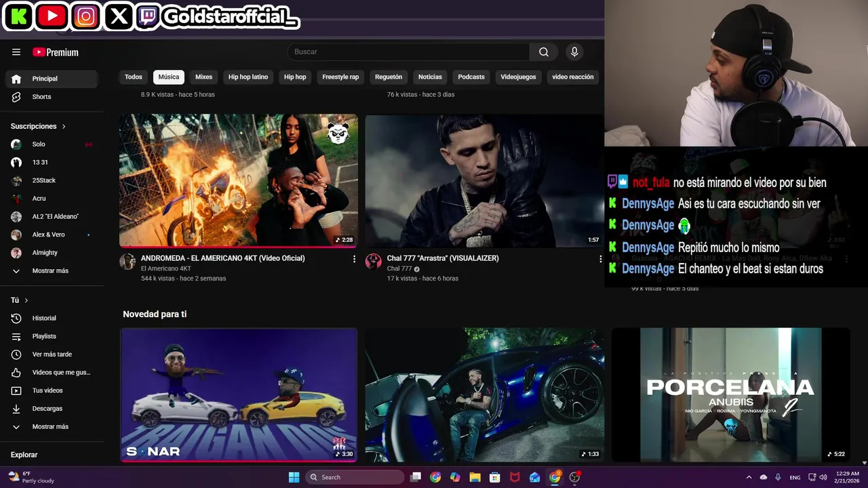The image size is (868, 488).
Task: Open the Acru channel subscription
Action: tap(52, 199)
